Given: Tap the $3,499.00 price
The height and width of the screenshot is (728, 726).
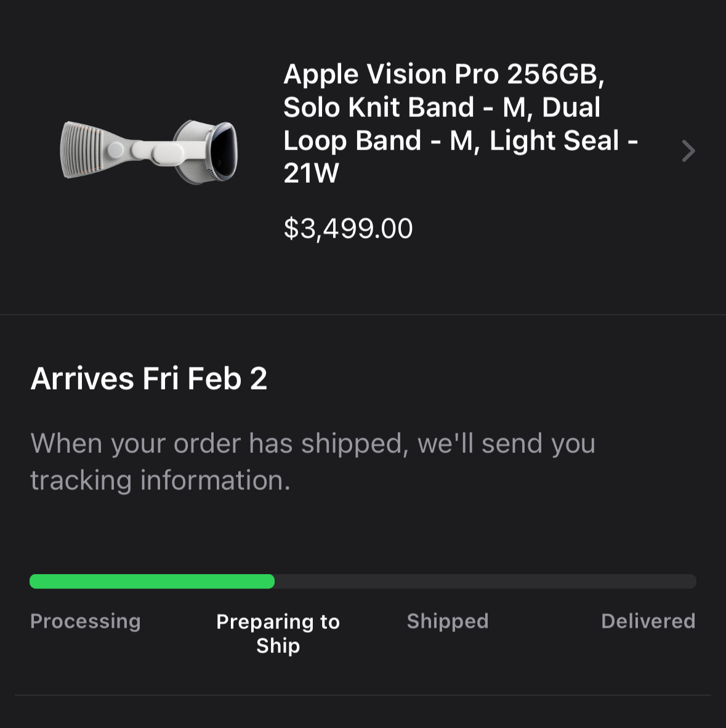Looking at the screenshot, I should click(x=348, y=229).
